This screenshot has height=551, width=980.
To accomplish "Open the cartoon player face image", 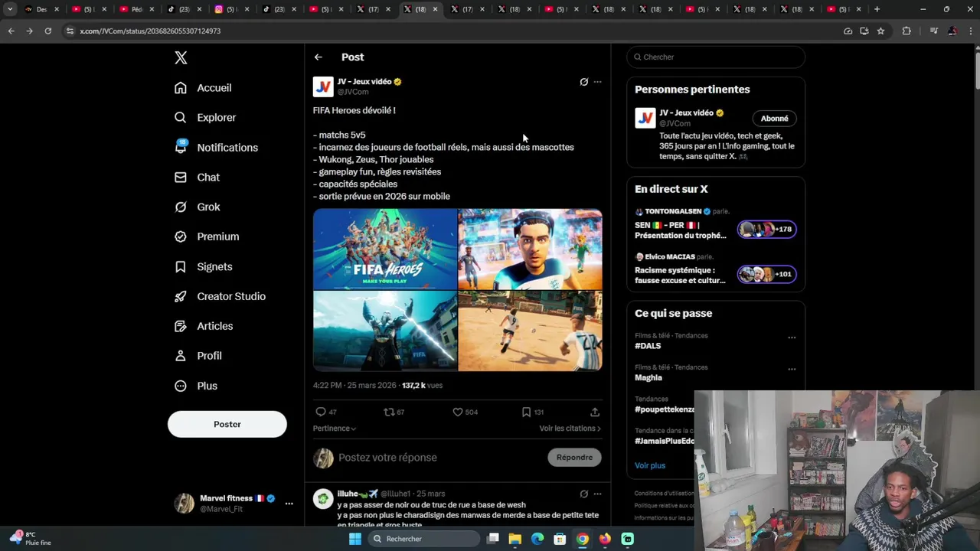I will tap(530, 249).
